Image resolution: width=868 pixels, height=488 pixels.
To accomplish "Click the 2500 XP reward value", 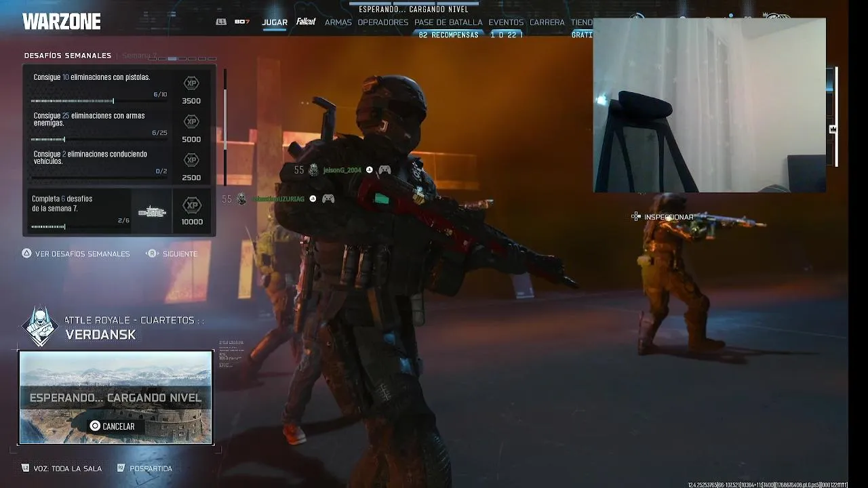I will point(191,178).
